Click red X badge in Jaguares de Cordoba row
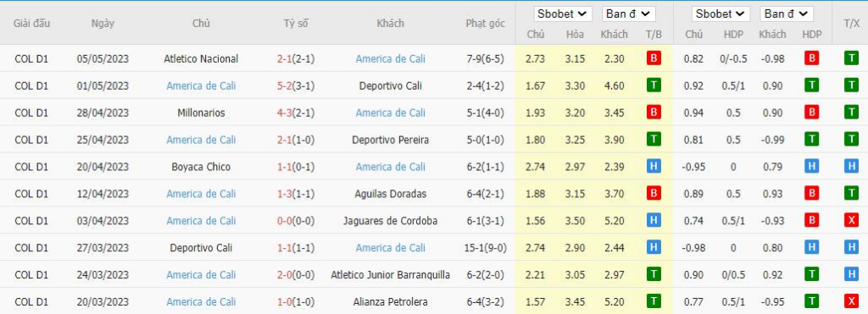 (x=851, y=221)
